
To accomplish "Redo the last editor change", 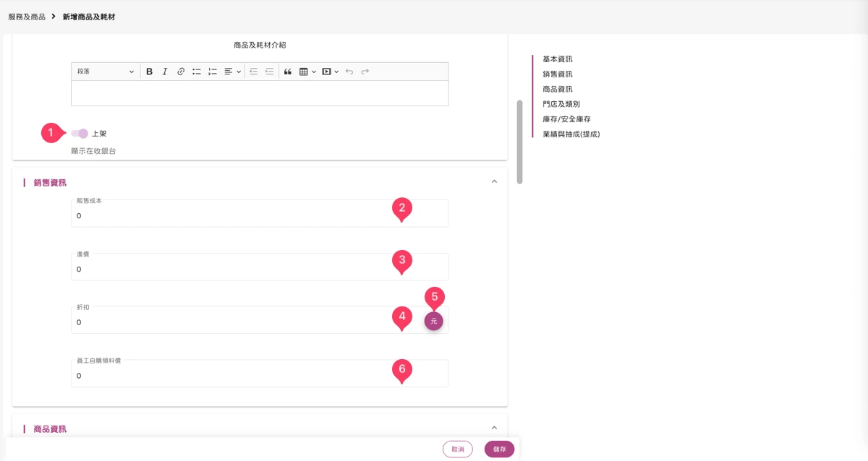I will pos(365,72).
